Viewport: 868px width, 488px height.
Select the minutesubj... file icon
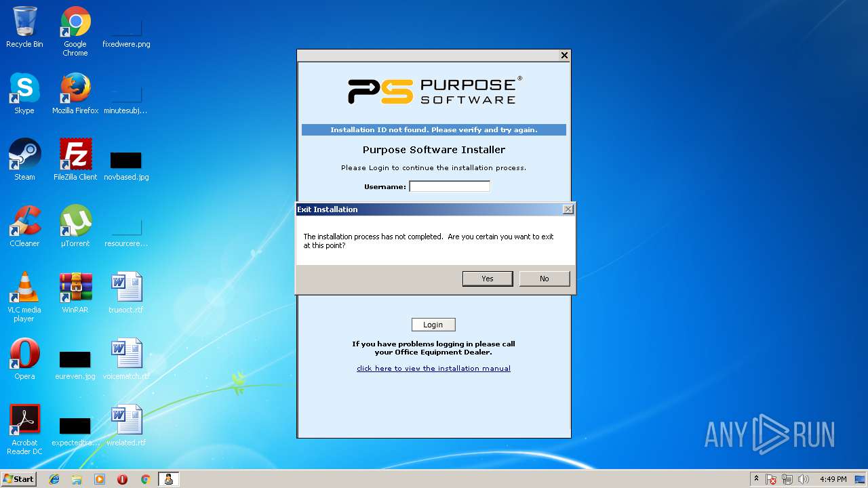click(x=126, y=94)
